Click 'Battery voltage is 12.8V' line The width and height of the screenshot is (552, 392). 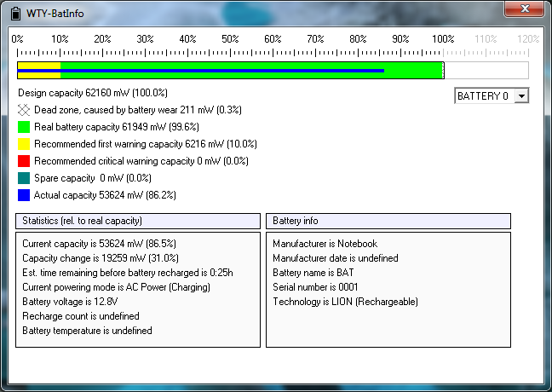tap(70, 302)
